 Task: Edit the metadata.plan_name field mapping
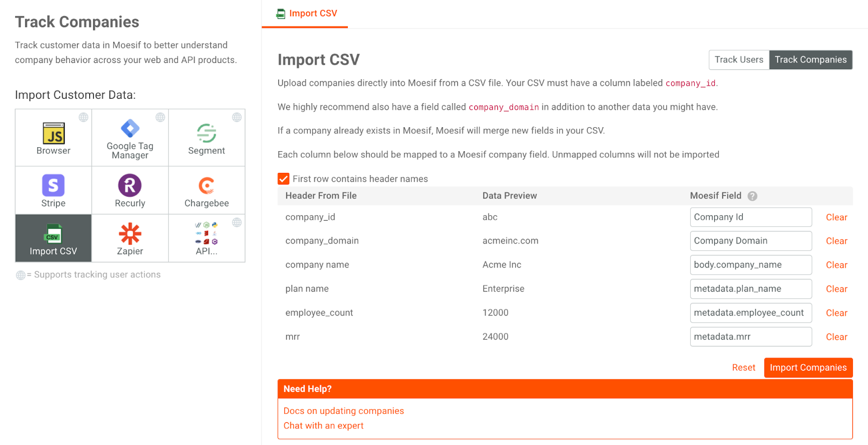click(x=751, y=289)
